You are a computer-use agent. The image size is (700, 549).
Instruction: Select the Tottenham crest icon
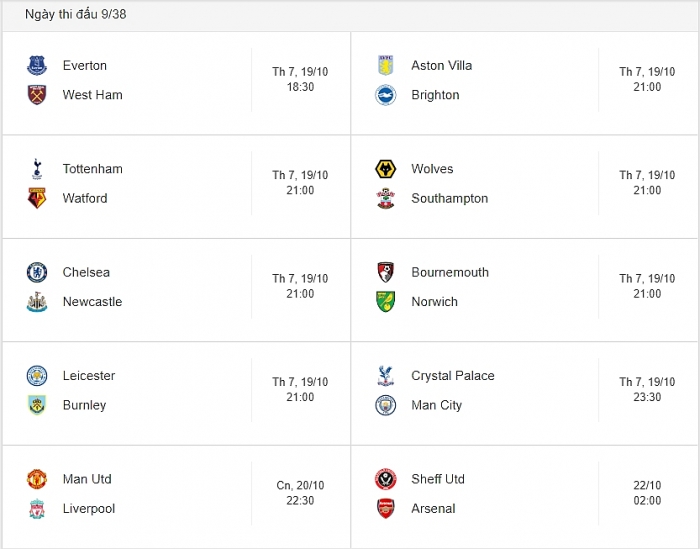(x=37, y=169)
